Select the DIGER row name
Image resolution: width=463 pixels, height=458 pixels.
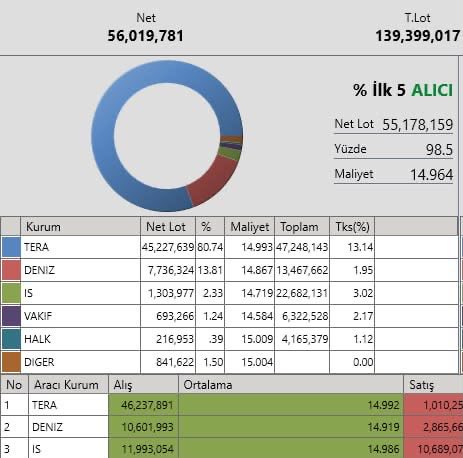(x=39, y=362)
